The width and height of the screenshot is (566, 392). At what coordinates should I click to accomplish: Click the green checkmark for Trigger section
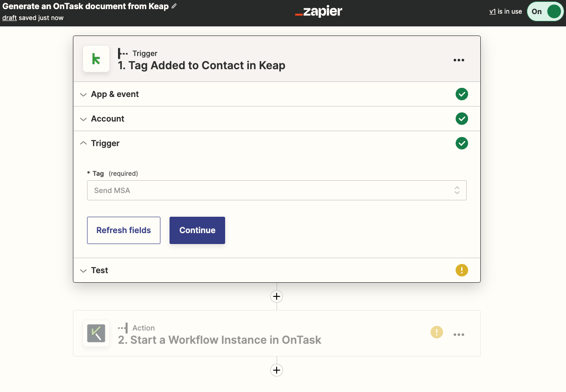(462, 143)
